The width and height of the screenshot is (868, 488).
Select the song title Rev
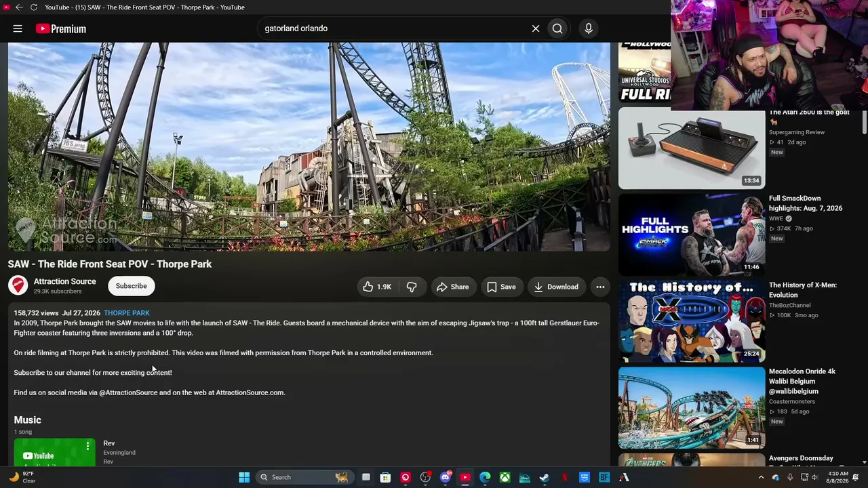[x=109, y=443]
